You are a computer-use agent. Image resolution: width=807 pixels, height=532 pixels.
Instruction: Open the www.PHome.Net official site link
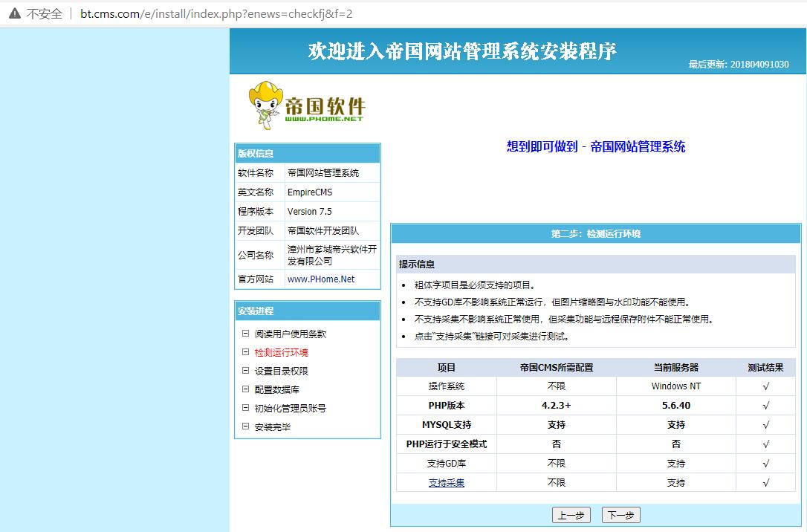[321, 279]
